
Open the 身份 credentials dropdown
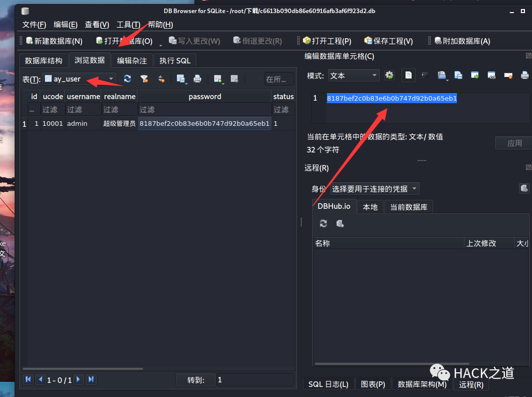[x=375, y=189]
